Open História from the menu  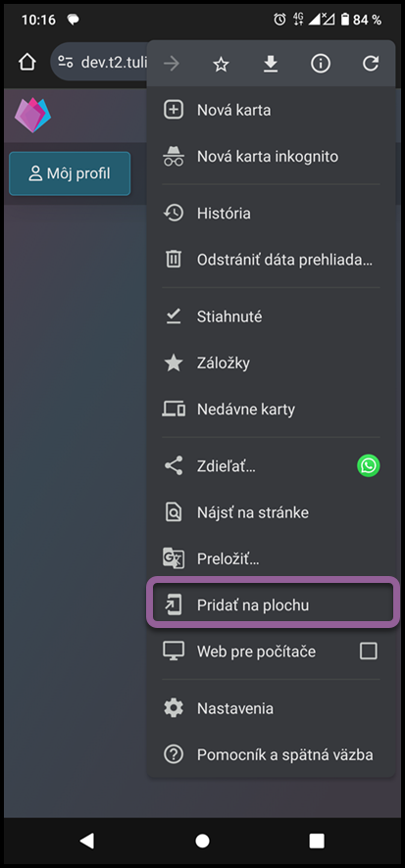click(x=271, y=214)
